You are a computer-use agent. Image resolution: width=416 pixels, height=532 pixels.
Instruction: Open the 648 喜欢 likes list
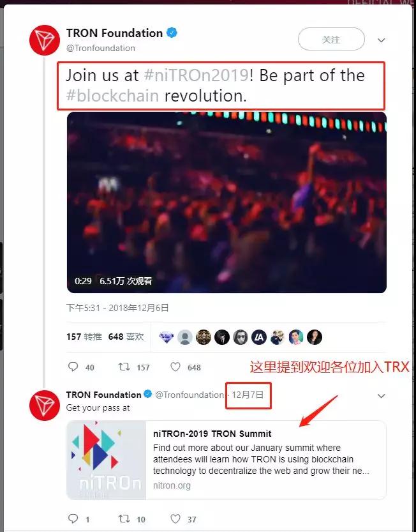tap(126, 337)
